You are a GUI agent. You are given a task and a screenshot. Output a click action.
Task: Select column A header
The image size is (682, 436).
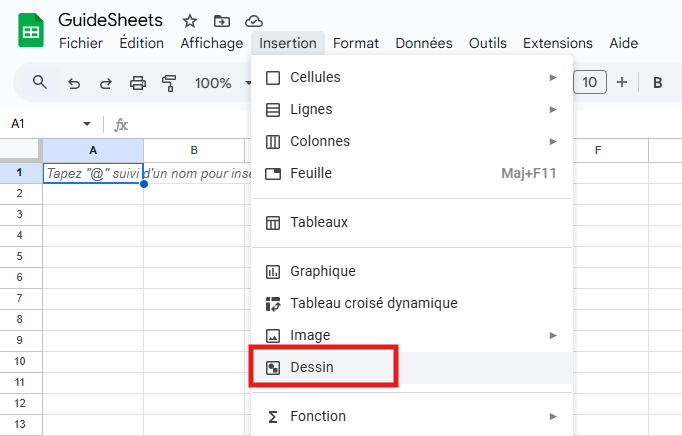click(x=93, y=150)
